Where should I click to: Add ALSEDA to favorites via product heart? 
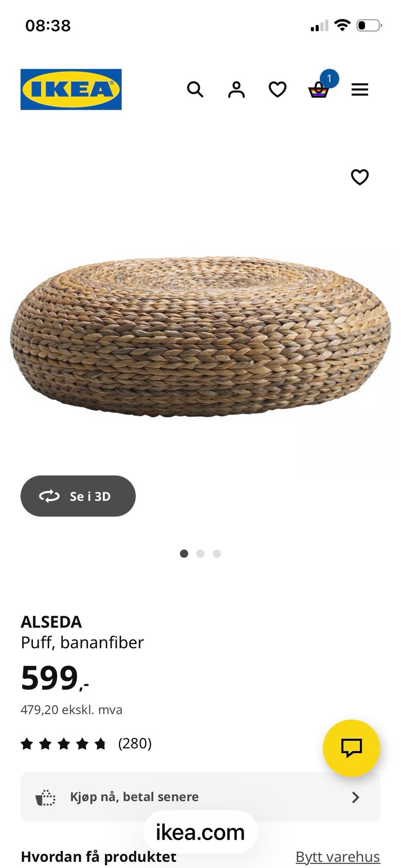(x=360, y=177)
